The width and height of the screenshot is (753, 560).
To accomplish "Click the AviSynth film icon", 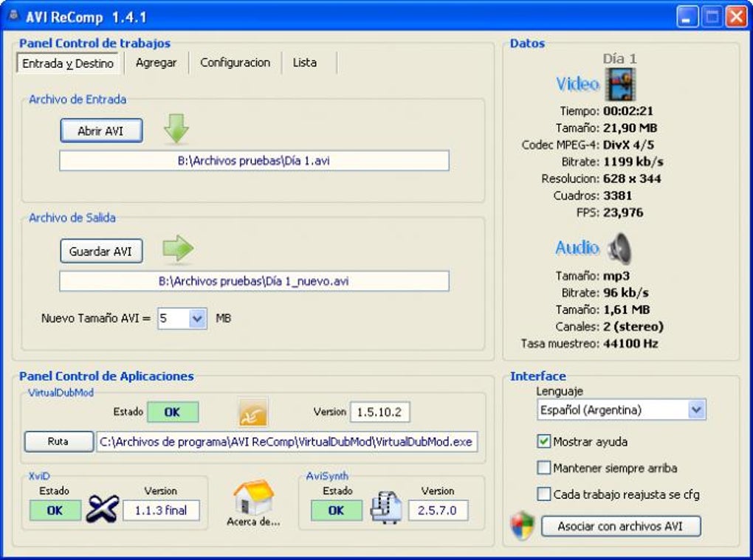I will pos(386,507).
